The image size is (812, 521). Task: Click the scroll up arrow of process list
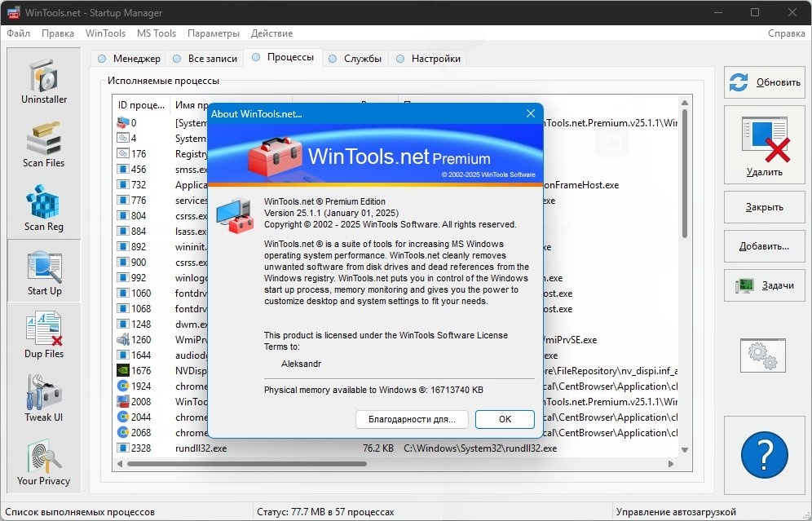tap(685, 103)
